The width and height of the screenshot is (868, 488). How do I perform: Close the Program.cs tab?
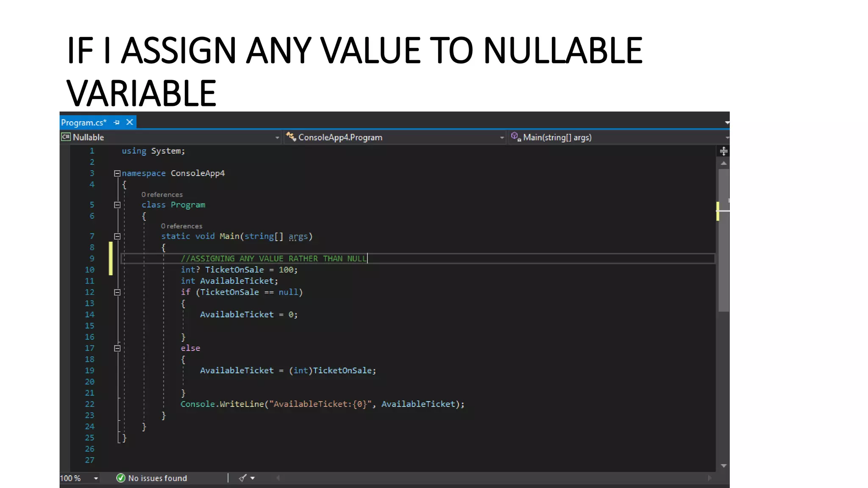point(130,122)
